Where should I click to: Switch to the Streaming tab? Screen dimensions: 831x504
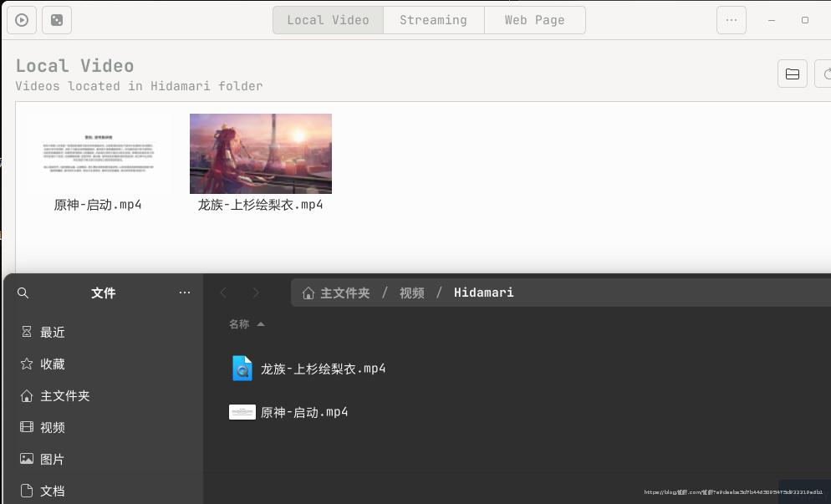pyautogui.click(x=433, y=20)
